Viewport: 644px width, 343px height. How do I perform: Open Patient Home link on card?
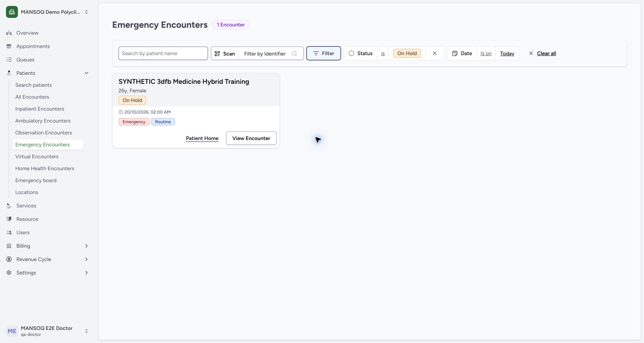pyautogui.click(x=202, y=138)
